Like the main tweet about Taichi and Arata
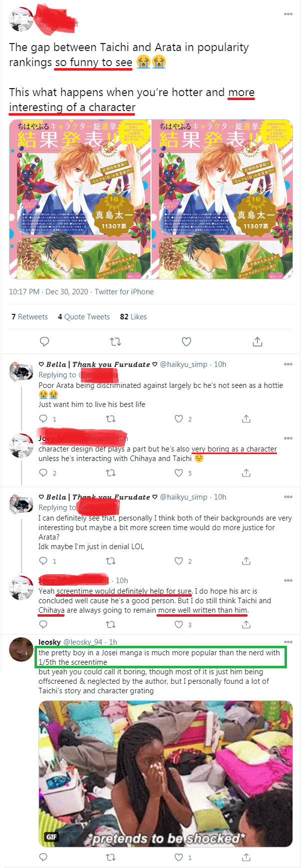 coord(186,342)
